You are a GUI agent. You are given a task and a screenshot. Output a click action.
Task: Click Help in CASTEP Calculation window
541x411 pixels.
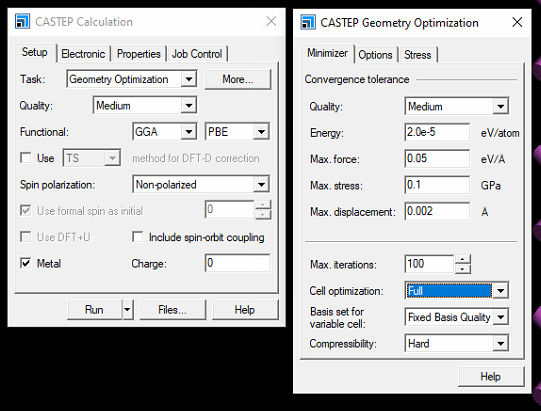coord(245,310)
